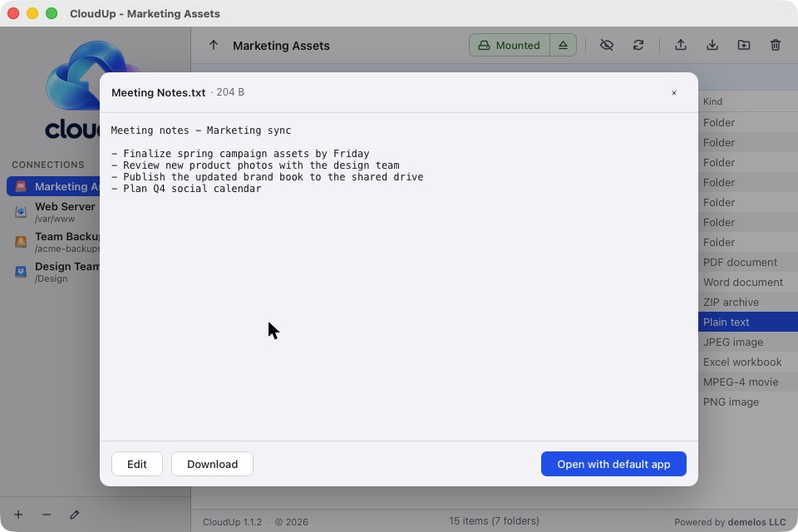Click the 'Finalize spring campaign assets' line
798x532 pixels.
coord(240,154)
